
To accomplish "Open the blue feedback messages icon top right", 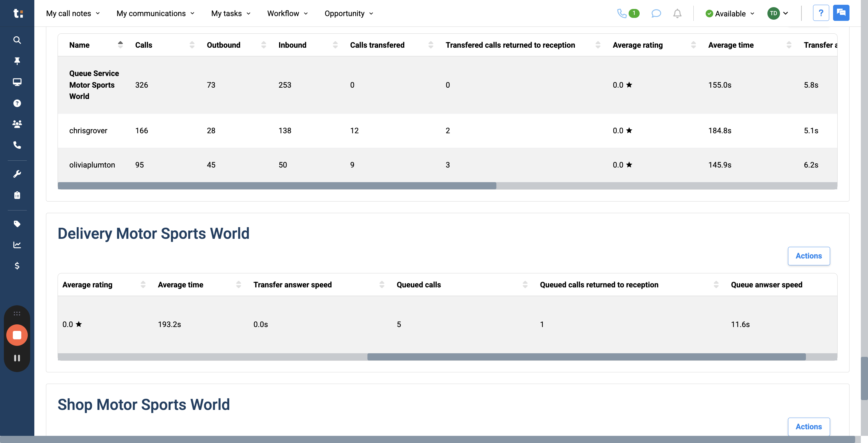I will (841, 13).
